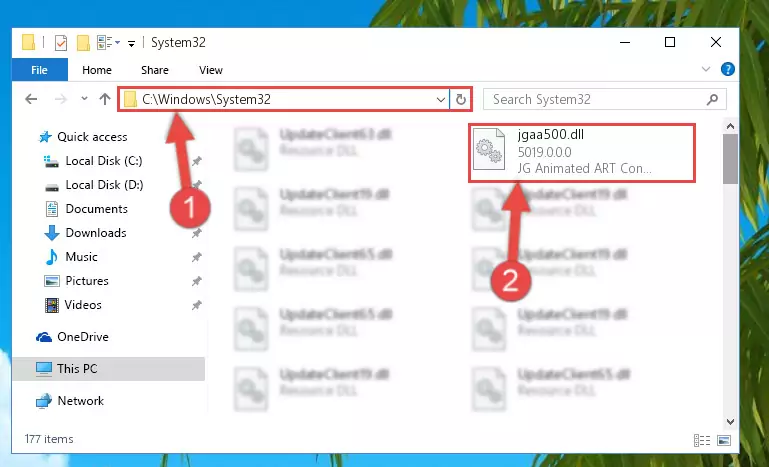Click the JG Animated ART Con... description
769x467 pixels.
tap(585, 168)
